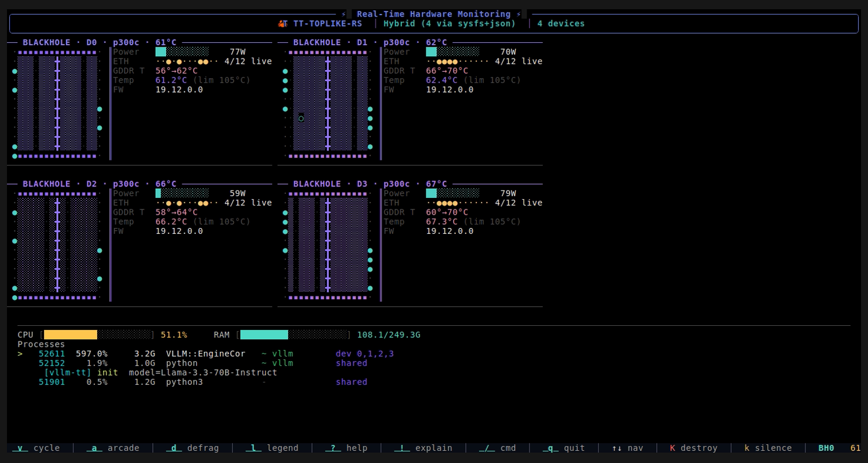Click the BLACKHOLE D3 panel header

(x=370, y=184)
